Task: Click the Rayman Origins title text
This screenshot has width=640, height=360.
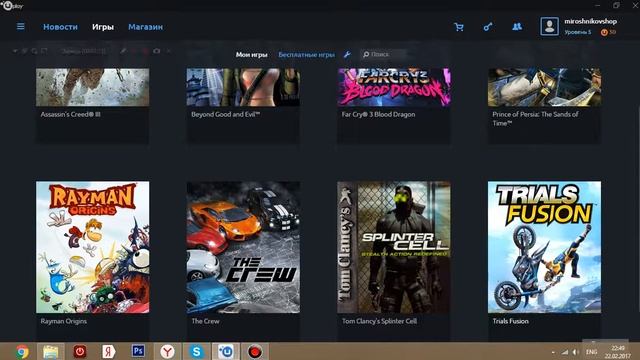Action: click(64, 321)
